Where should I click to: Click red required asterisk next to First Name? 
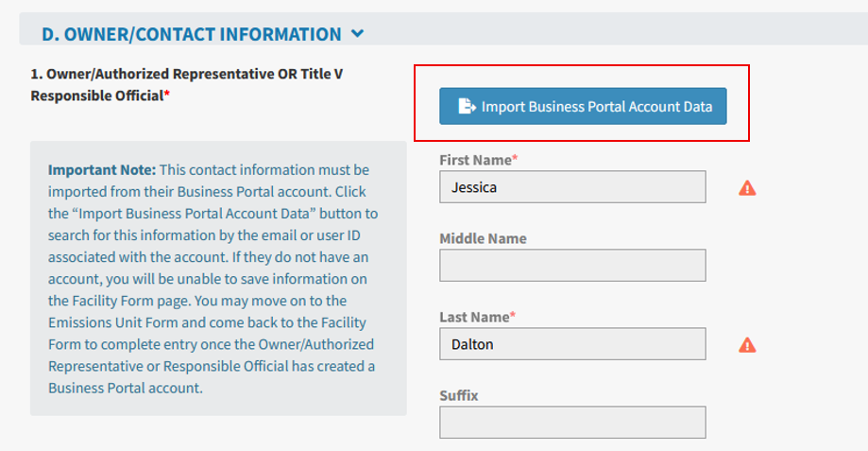pyautogui.click(x=515, y=159)
